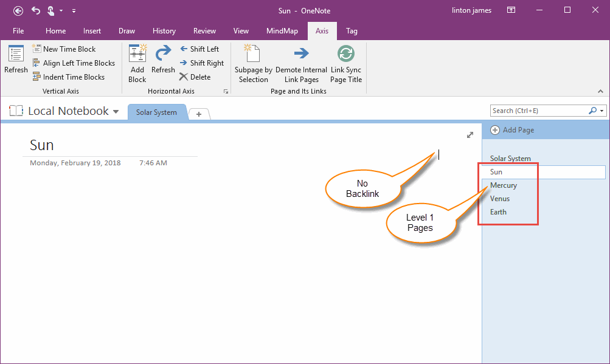Select the Solar System page
Viewport: 610px width, 364px height.
[x=510, y=158]
